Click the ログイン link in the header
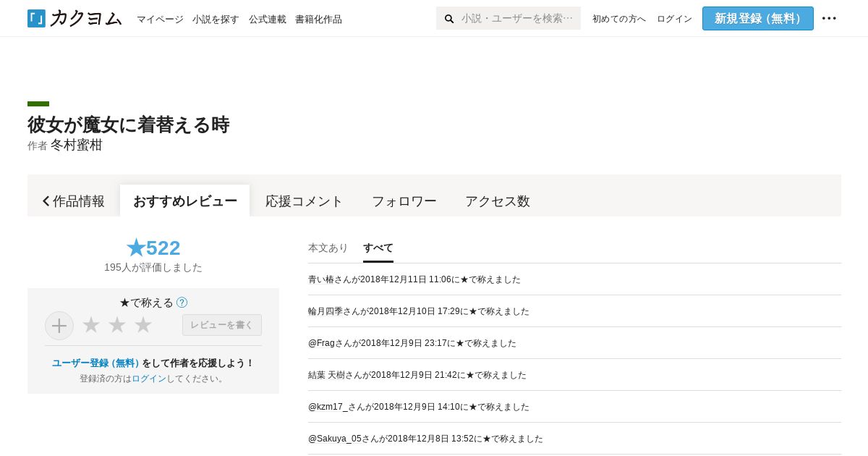868x456 pixels. pos(674,19)
